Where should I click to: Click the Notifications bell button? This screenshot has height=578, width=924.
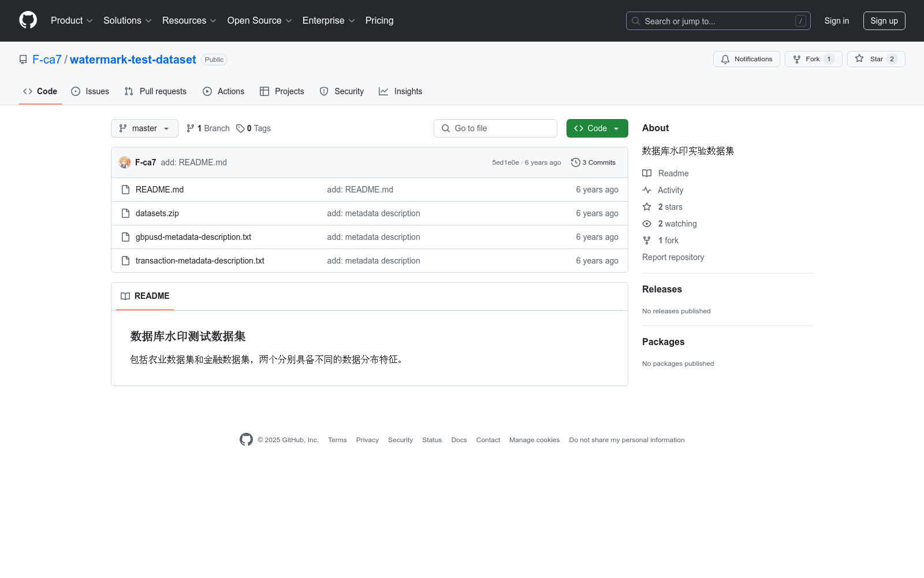[747, 59]
